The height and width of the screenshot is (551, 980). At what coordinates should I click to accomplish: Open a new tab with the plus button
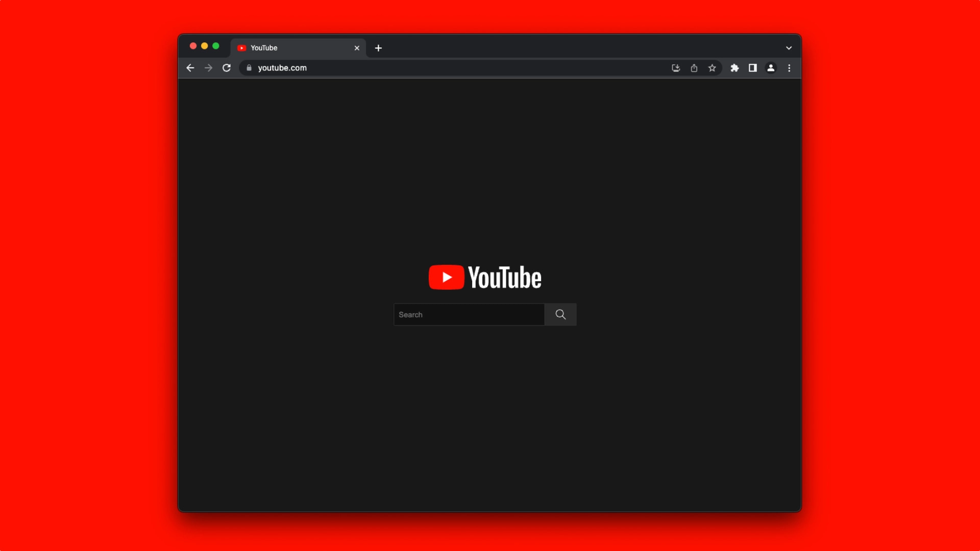coord(378,48)
